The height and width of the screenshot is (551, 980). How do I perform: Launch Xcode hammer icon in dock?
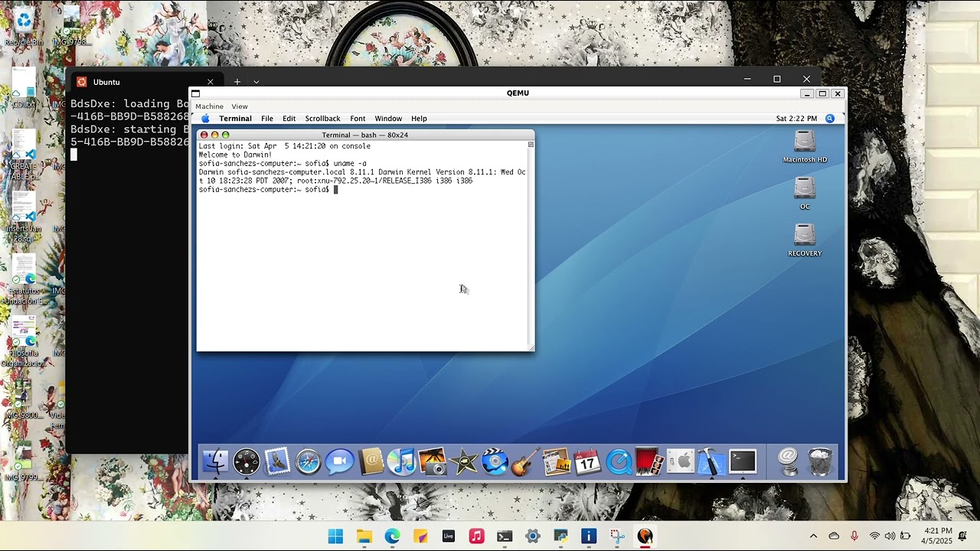(x=711, y=461)
